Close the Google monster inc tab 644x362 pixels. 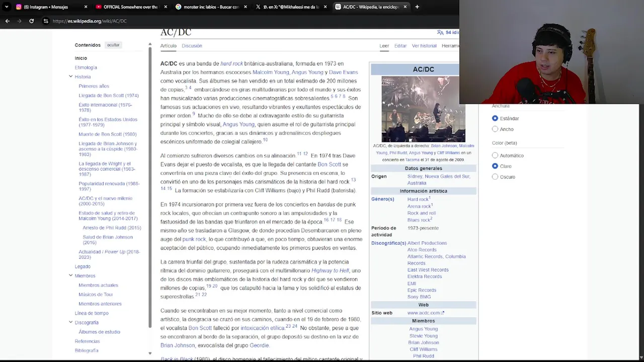tap(246, 7)
